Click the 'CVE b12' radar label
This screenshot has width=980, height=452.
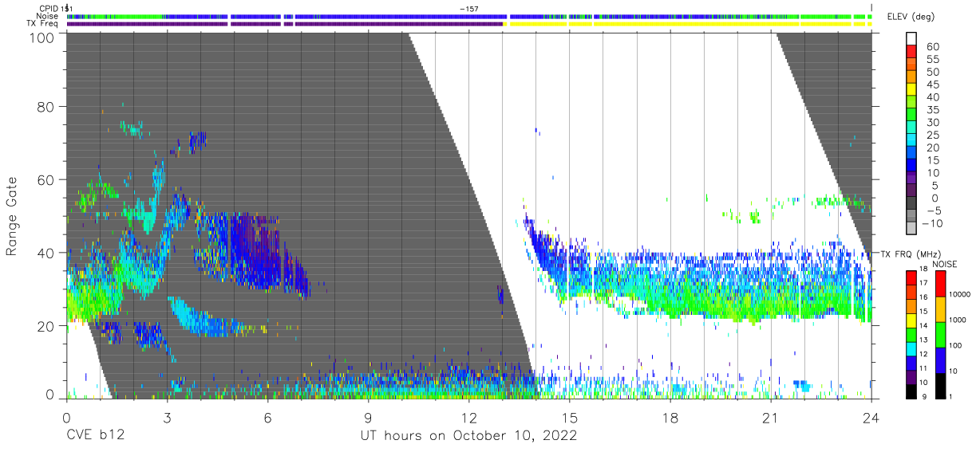click(94, 436)
